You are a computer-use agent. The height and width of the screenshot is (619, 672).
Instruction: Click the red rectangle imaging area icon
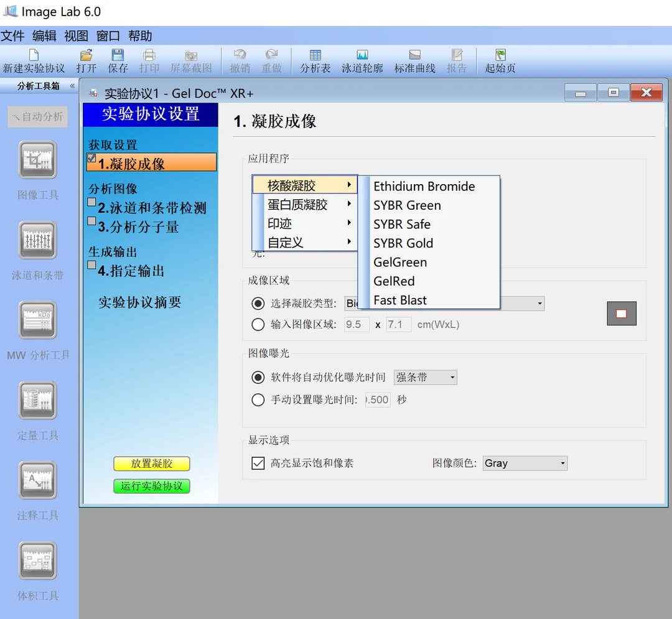coord(622,314)
